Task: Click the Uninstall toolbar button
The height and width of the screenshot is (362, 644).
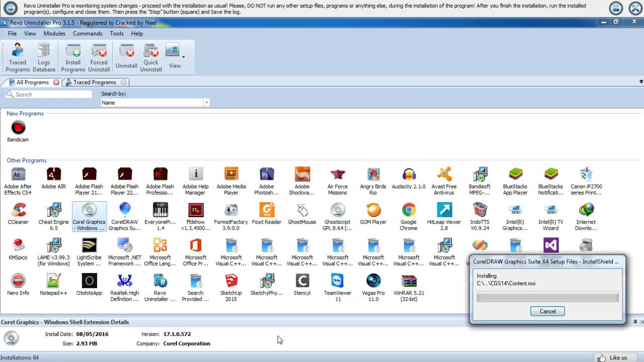Action: [126, 56]
